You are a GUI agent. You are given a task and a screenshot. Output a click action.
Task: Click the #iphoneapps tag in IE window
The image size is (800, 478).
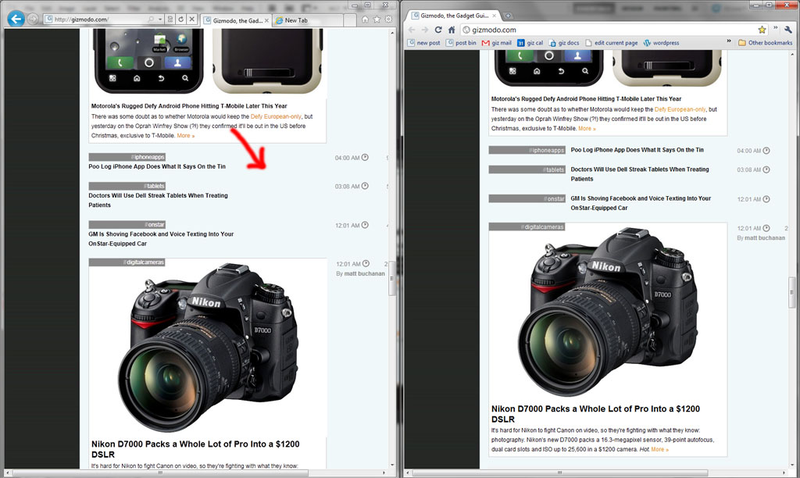coord(127,157)
